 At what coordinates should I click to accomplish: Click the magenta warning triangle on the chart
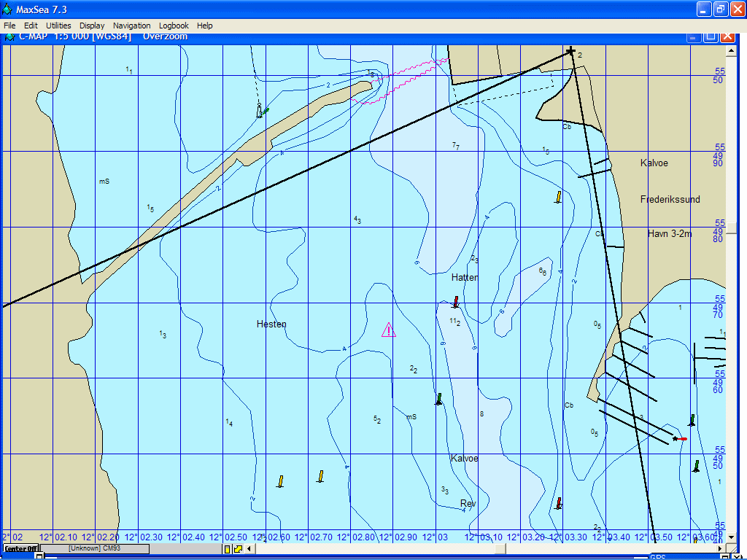[389, 330]
